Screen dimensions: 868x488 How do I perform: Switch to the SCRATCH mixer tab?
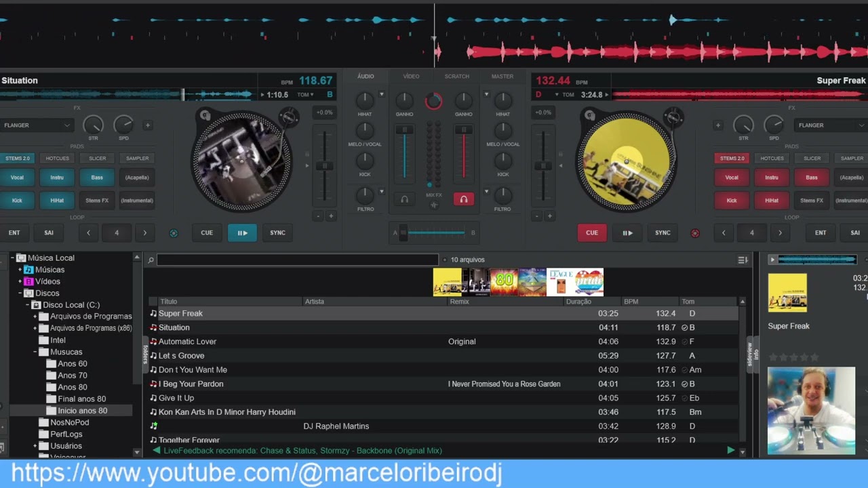tap(456, 76)
